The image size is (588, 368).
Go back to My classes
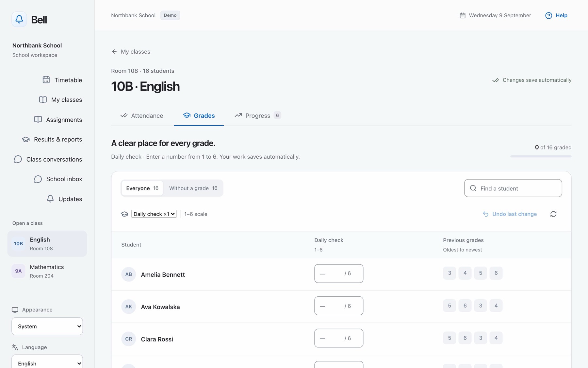(x=131, y=52)
